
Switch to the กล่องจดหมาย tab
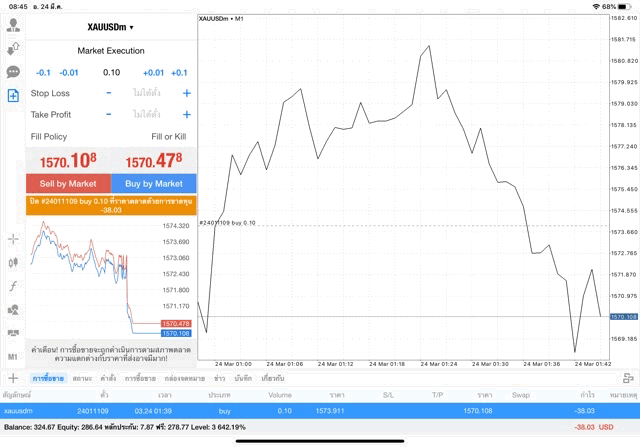click(185, 379)
